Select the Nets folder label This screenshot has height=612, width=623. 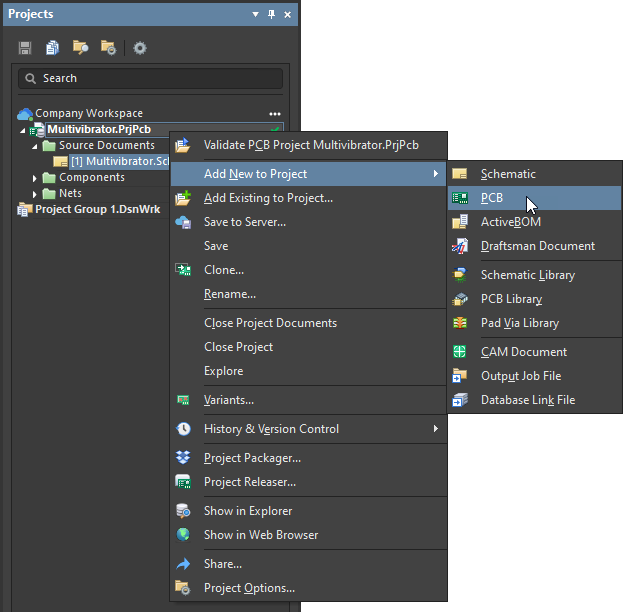[x=70, y=193]
